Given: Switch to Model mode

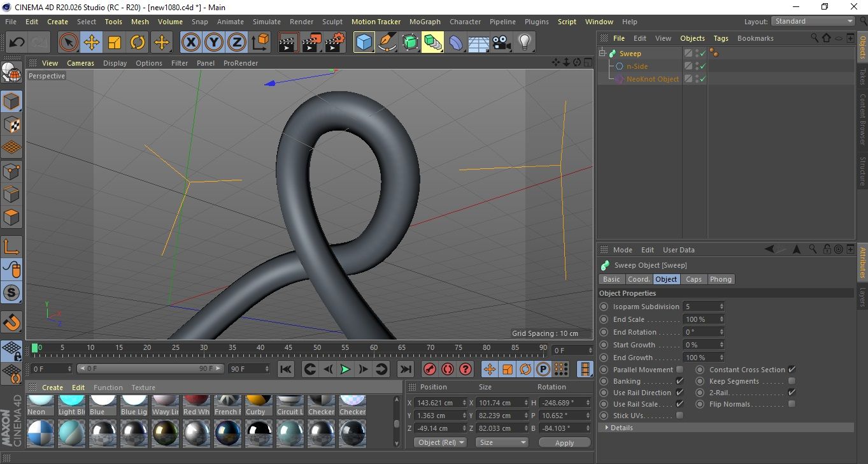Looking at the screenshot, I should point(11,101).
